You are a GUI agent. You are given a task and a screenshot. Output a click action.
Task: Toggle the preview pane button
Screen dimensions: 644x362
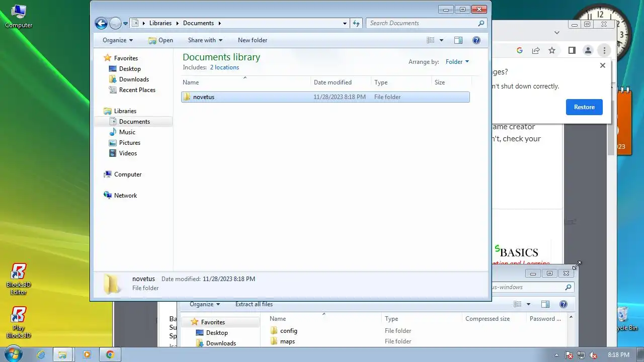(458, 40)
